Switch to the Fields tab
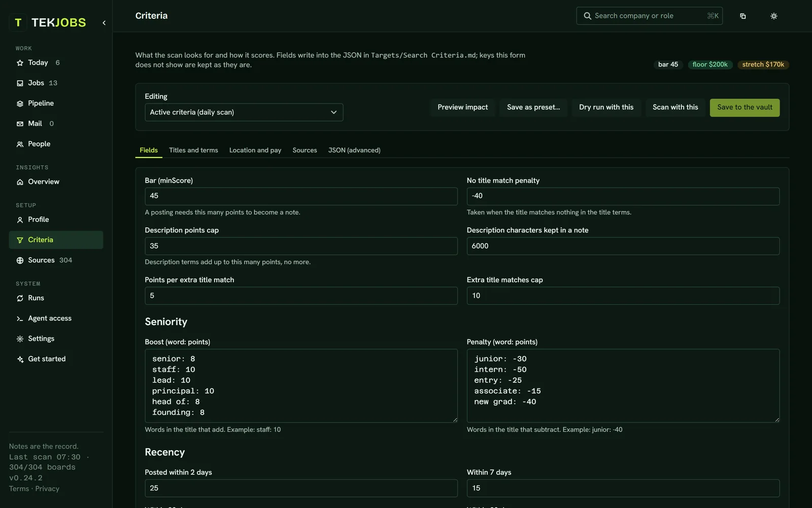The height and width of the screenshot is (508, 812). (x=149, y=150)
